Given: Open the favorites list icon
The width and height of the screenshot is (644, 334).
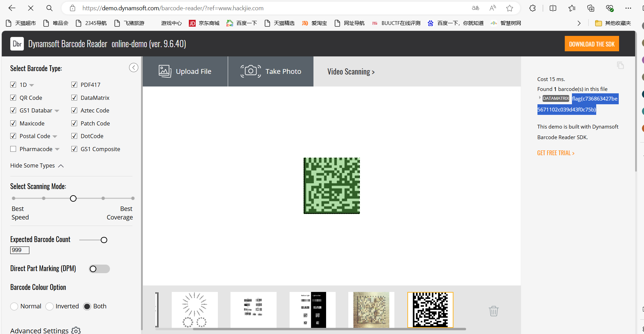Looking at the screenshot, I should pyautogui.click(x=572, y=8).
